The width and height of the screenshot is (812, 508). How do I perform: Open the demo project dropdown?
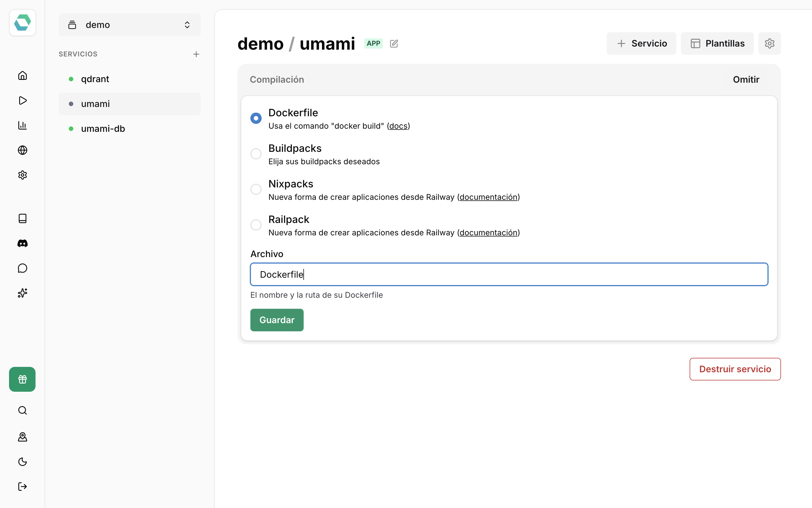point(129,25)
